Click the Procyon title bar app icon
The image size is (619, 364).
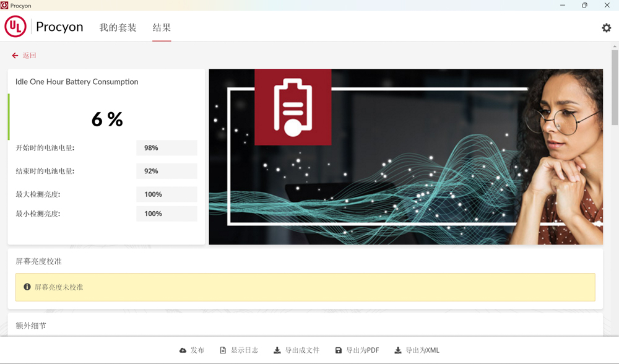pos(4,6)
